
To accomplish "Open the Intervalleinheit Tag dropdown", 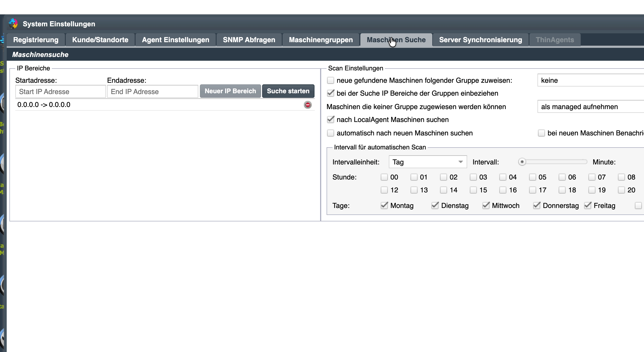I will 428,162.
